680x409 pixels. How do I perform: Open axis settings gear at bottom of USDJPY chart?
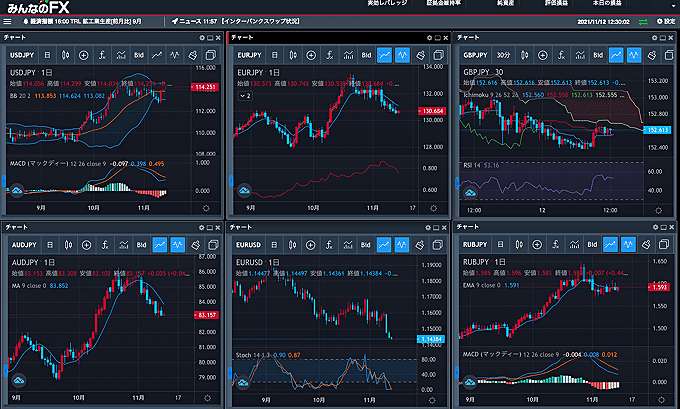tap(206, 209)
